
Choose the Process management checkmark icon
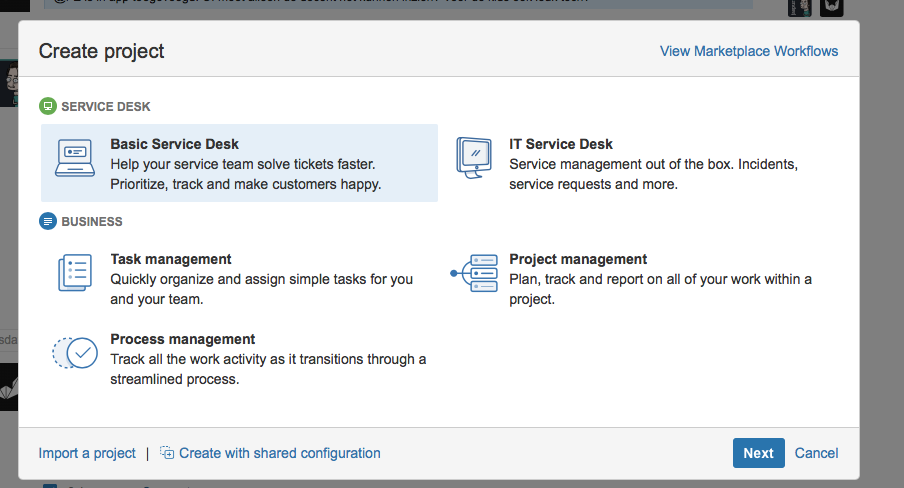coord(75,353)
